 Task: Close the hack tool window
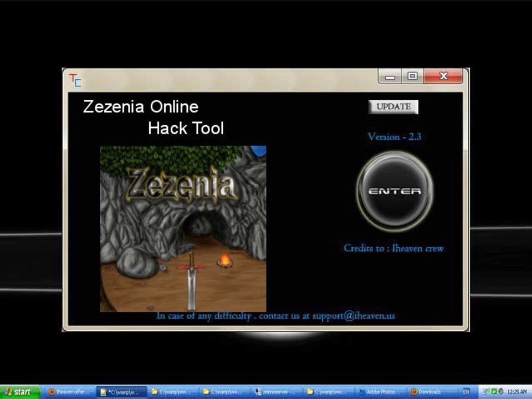click(x=443, y=76)
